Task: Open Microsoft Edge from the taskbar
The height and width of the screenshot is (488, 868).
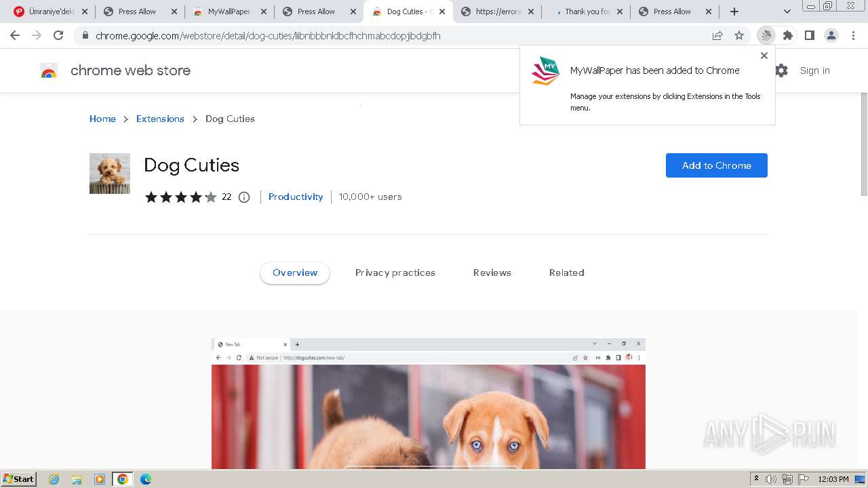Action: [146, 479]
